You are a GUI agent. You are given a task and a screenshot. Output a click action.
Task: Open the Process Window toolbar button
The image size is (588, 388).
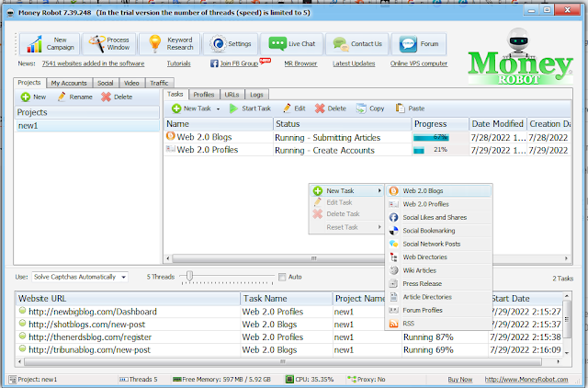109,44
